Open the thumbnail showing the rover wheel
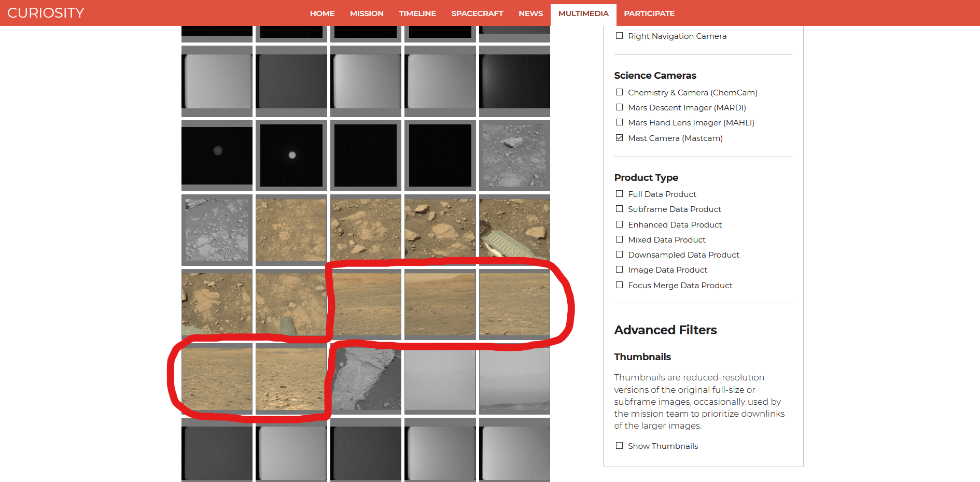Screen dimensions: 980x482 291,303
